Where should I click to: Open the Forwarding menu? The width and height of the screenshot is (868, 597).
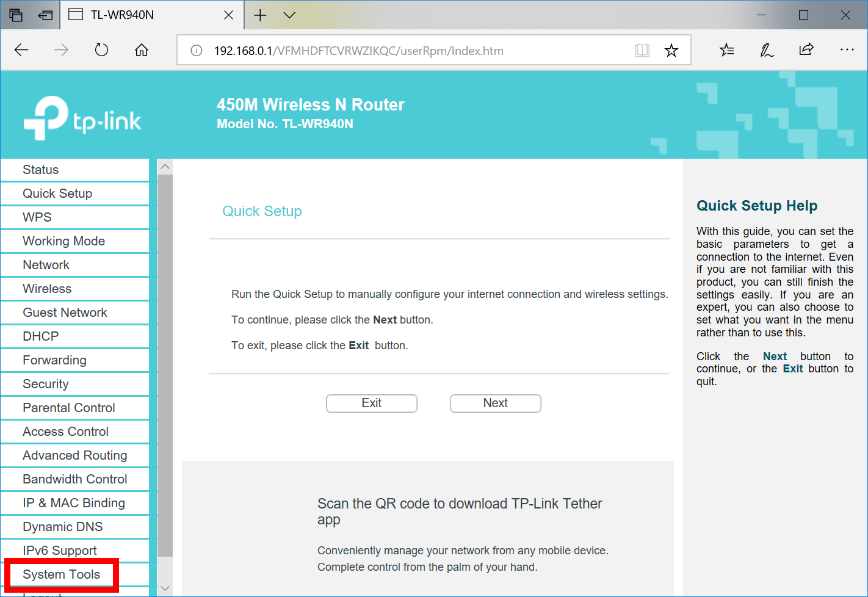coord(74,360)
